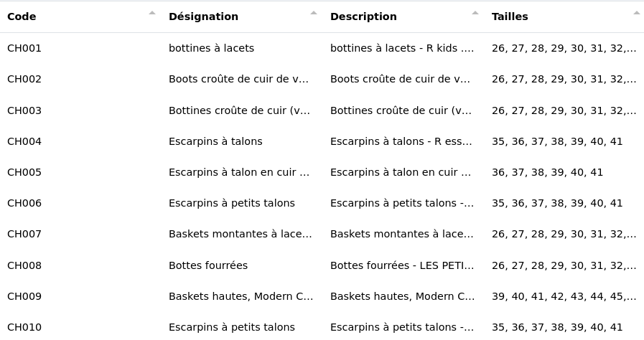Click CH005 sizes cell starting with 36
This screenshot has width=644, height=340.
pyautogui.click(x=547, y=172)
